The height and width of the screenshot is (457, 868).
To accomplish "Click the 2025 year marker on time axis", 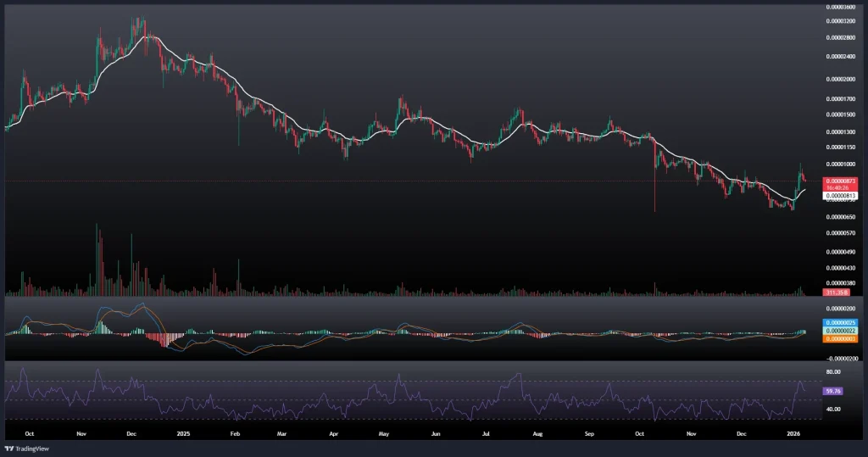I will [181, 432].
